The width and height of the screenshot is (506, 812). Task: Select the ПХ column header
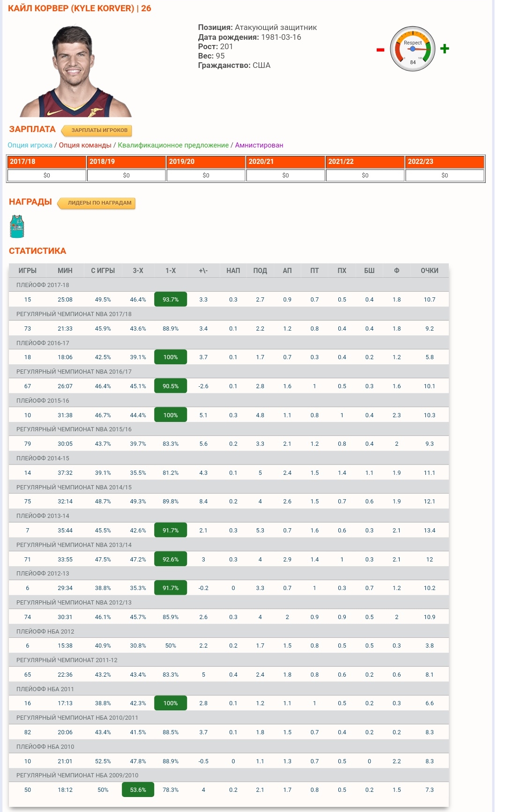click(342, 271)
